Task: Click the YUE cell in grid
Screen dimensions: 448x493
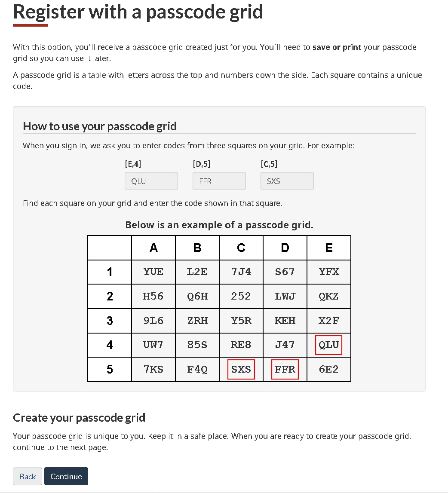Action: coord(153,272)
